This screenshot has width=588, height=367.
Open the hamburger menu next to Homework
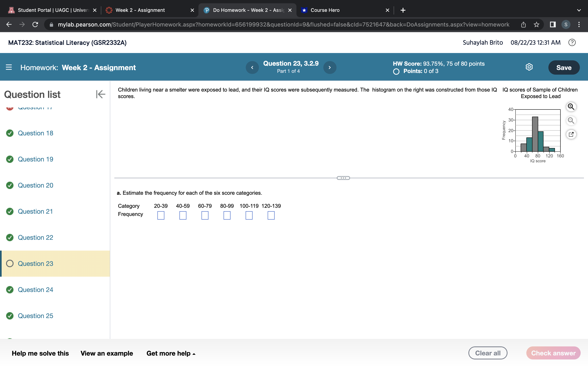click(x=9, y=67)
